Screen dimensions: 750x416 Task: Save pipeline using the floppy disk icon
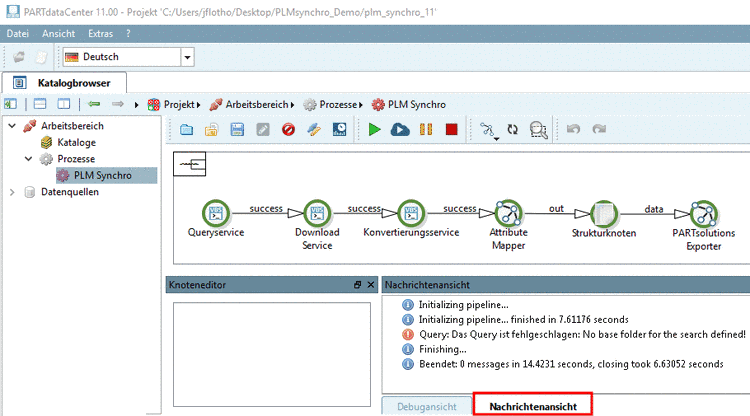(237, 129)
